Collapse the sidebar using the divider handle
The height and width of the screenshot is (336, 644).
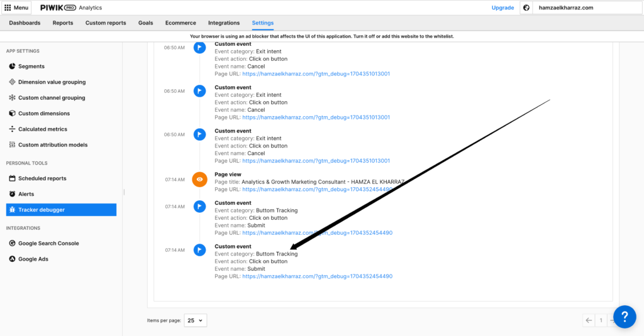coord(124,192)
